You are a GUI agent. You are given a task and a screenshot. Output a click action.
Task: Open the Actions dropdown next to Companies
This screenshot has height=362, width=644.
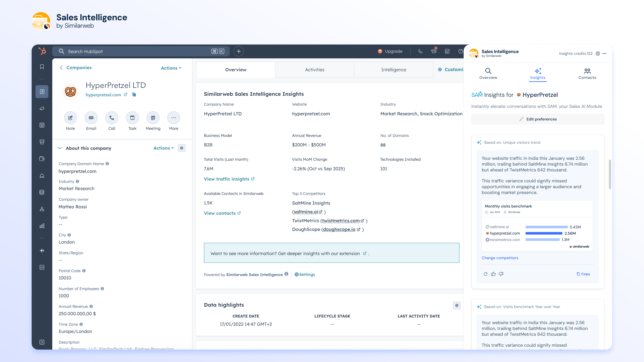click(171, 68)
